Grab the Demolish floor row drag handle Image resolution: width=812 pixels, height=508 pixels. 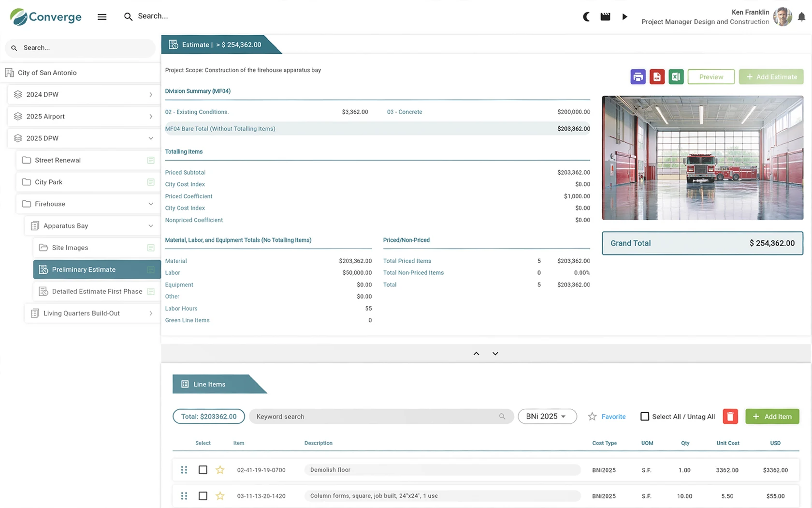[184, 470]
